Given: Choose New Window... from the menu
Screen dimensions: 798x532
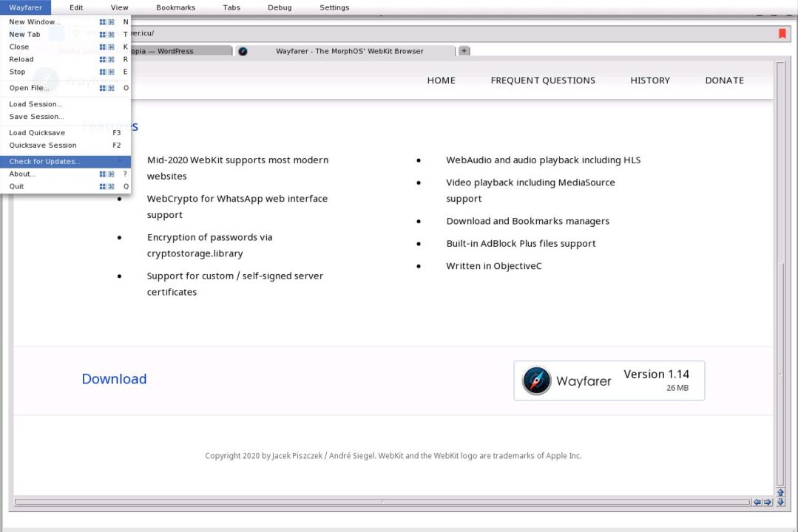Looking at the screenshot, I should [66, 22].
